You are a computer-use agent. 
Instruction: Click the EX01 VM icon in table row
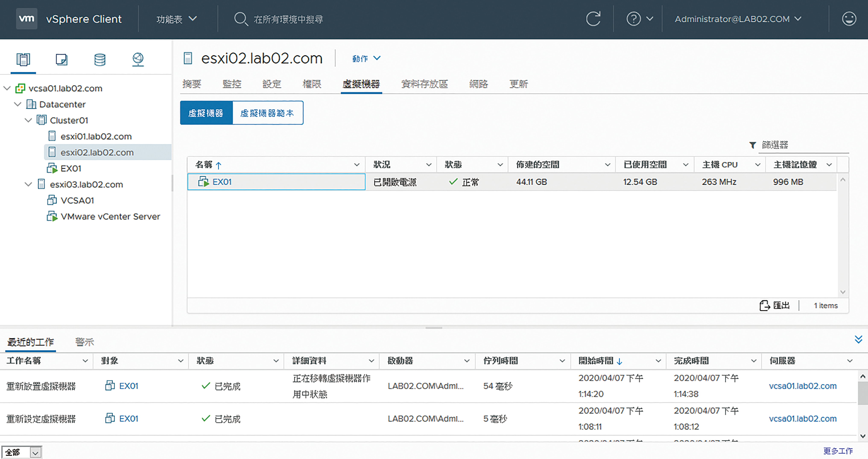coord(203,182)
